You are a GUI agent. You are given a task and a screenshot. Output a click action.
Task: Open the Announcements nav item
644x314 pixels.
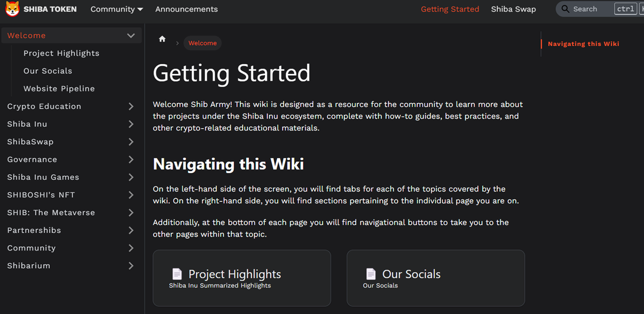tap(186, 9)
